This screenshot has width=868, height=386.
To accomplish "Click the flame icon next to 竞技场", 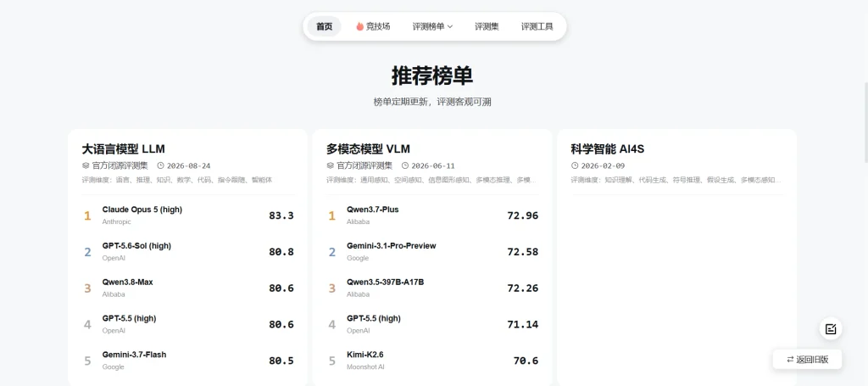I will coord(359,26).
